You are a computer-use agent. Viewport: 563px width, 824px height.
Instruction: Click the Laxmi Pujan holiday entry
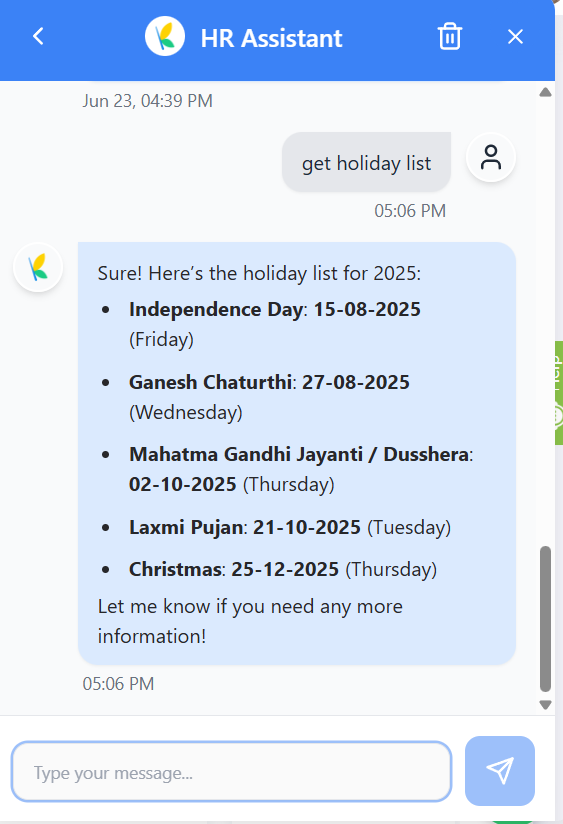pos(290,527)
